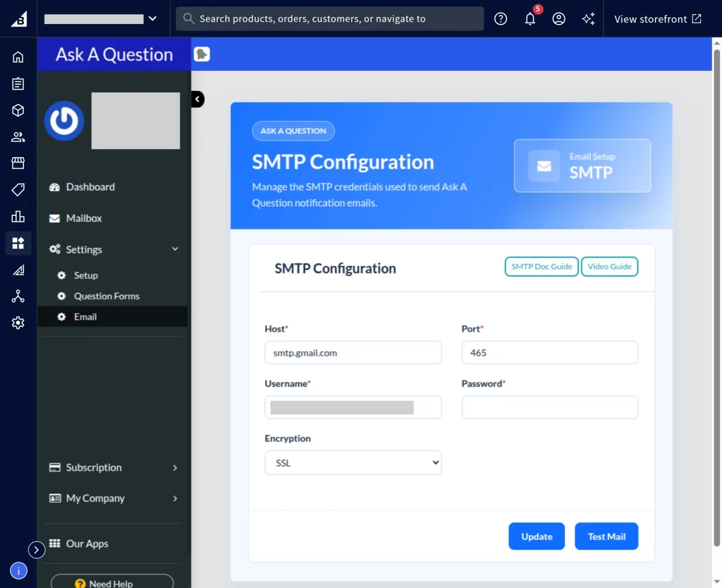The image size is (722, 588).
Task: Open the BigCommerce logo home link
Action: pos(18,19)
